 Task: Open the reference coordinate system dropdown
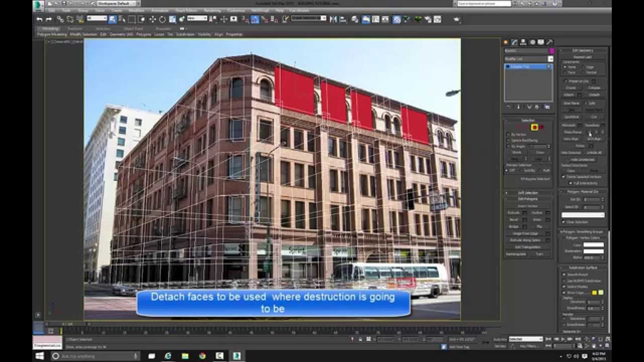click(197, 19)
